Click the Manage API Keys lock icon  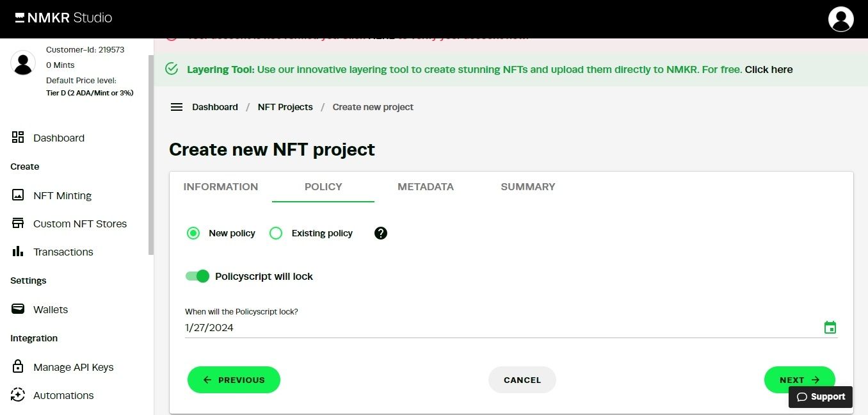tap(18, 367)
